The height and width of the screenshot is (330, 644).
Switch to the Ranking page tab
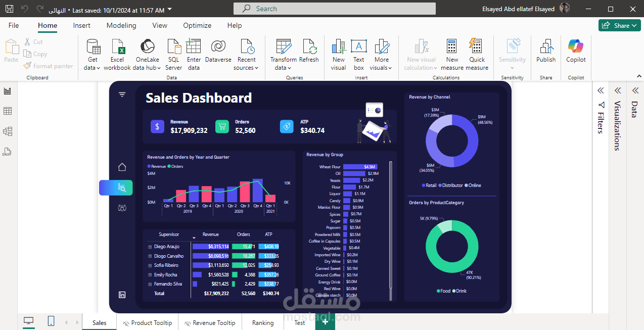pos(263,322)
